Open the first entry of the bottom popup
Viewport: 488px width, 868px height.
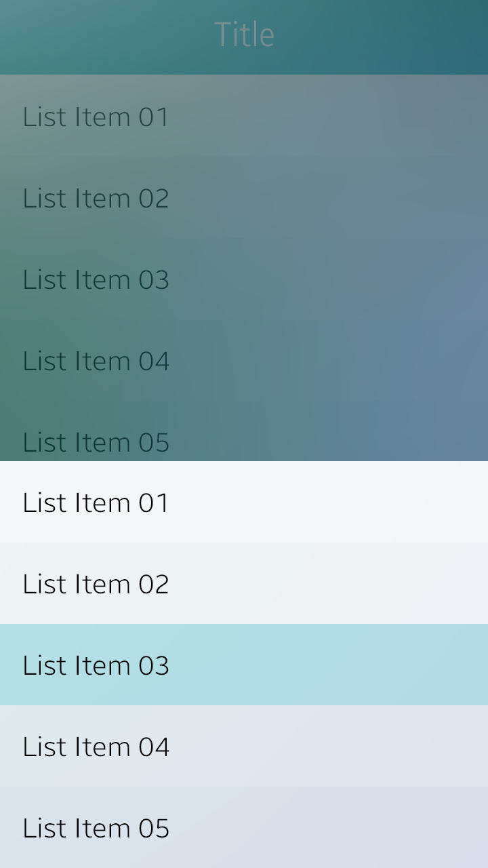[244, 502]
